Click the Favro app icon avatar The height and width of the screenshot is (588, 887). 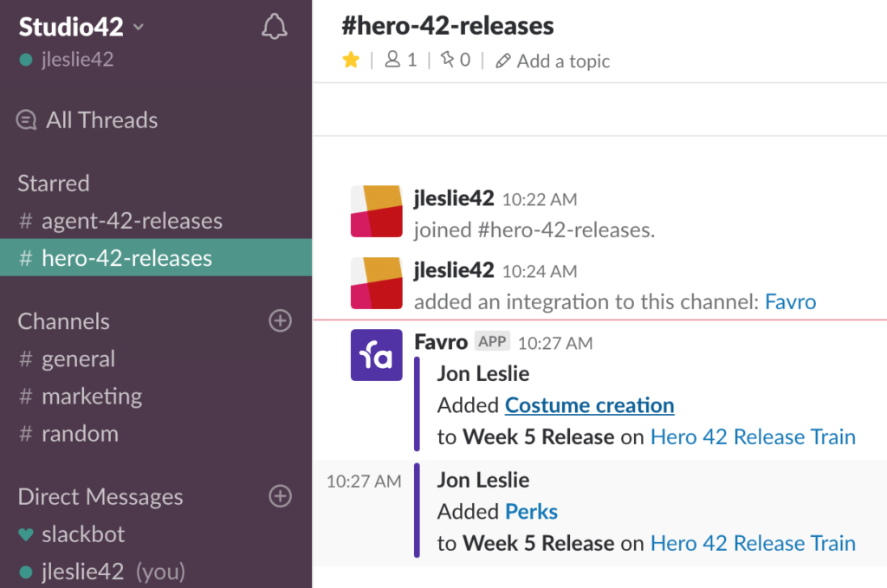click(x=376, y=356)
